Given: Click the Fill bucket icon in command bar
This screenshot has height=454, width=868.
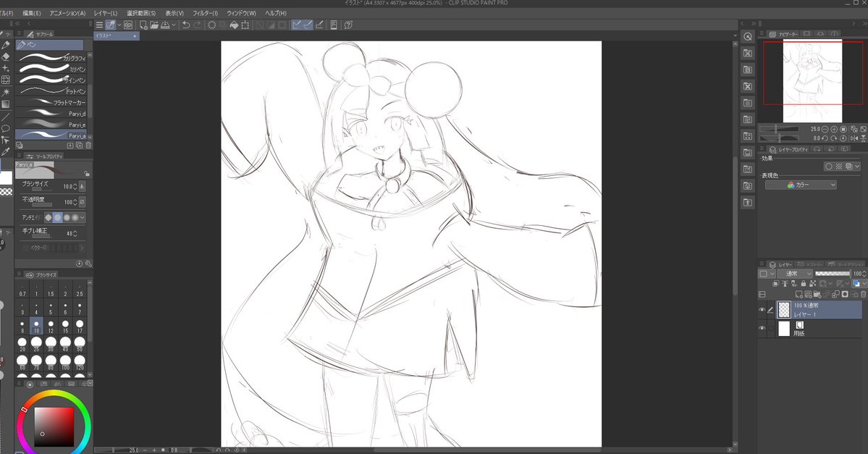Looking at the screenshot, I should pyautogui.click(x=234, y=25).
